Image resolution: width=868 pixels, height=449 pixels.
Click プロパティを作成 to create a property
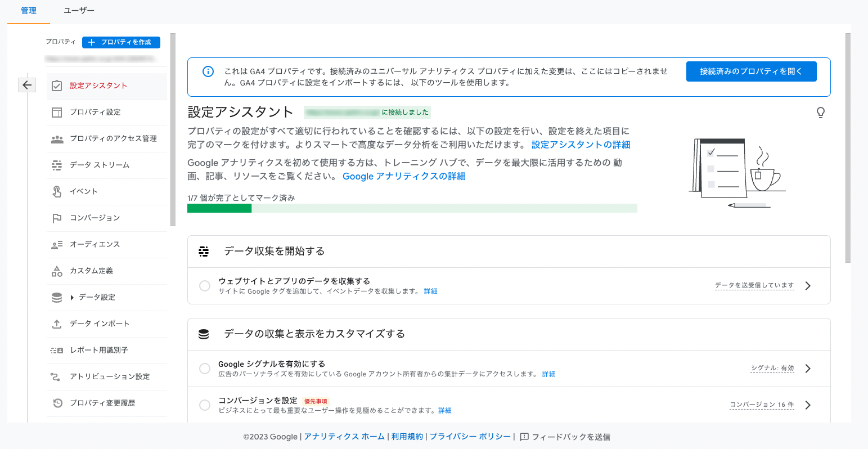(x=121, y=42)
